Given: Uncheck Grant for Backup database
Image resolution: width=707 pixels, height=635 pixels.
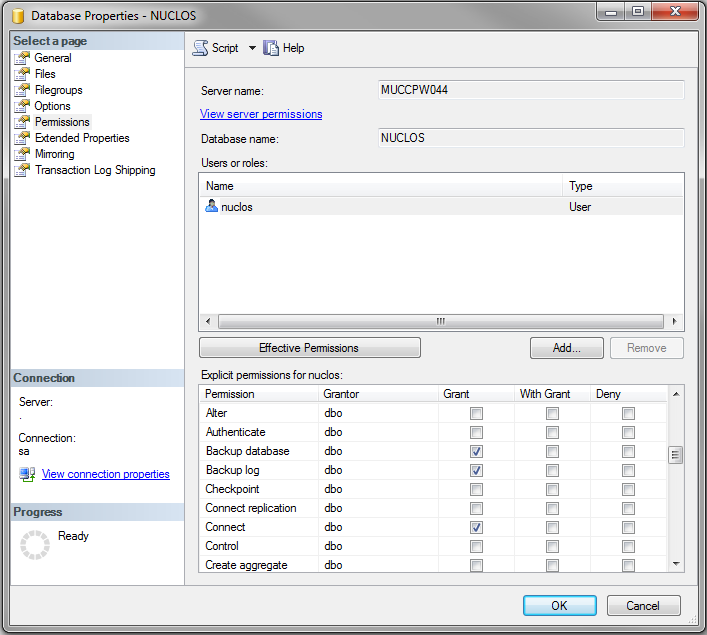Looking at the screenshot, I should [476, 452].
